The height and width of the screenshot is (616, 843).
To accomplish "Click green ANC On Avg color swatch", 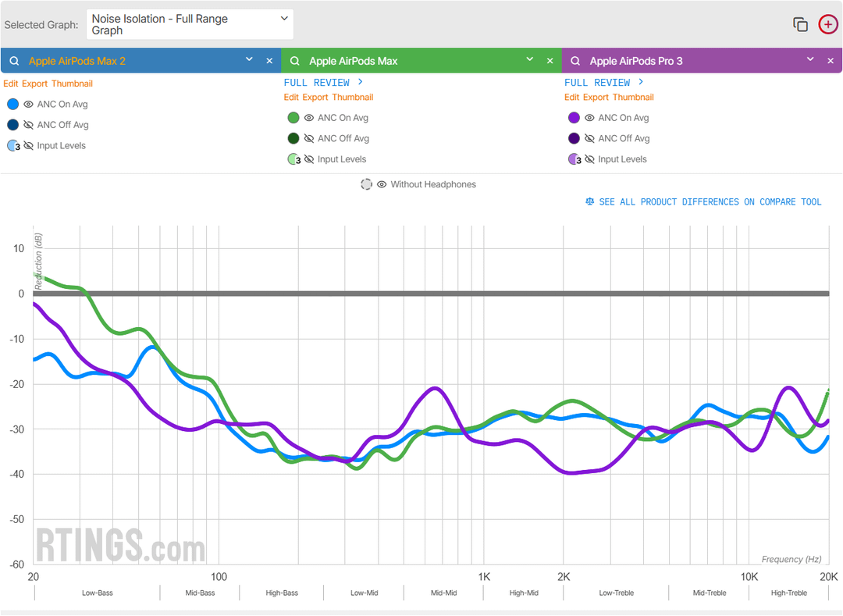I will point(293,118).
